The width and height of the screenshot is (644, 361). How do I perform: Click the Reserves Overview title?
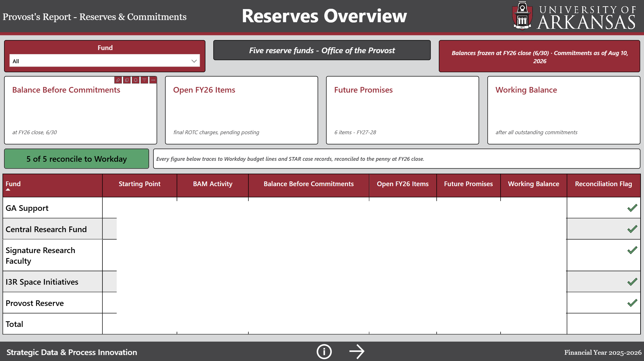click(x=324, y=16)
